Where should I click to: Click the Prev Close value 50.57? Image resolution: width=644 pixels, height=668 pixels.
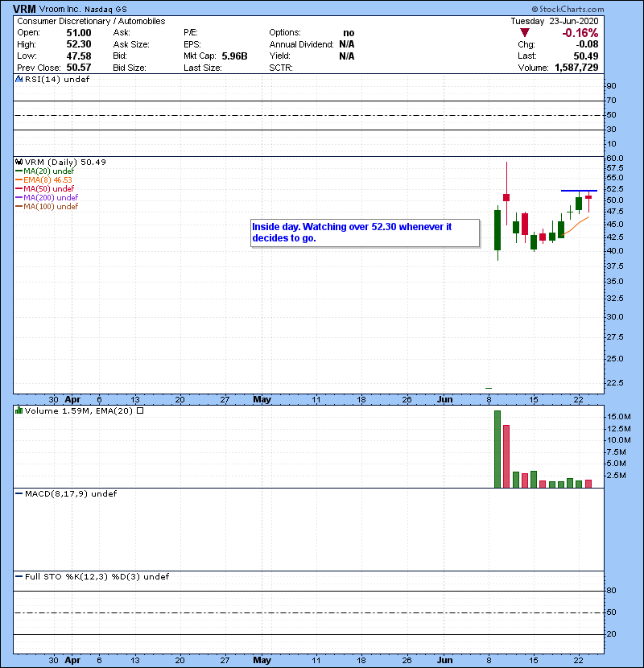click(79, 68)
